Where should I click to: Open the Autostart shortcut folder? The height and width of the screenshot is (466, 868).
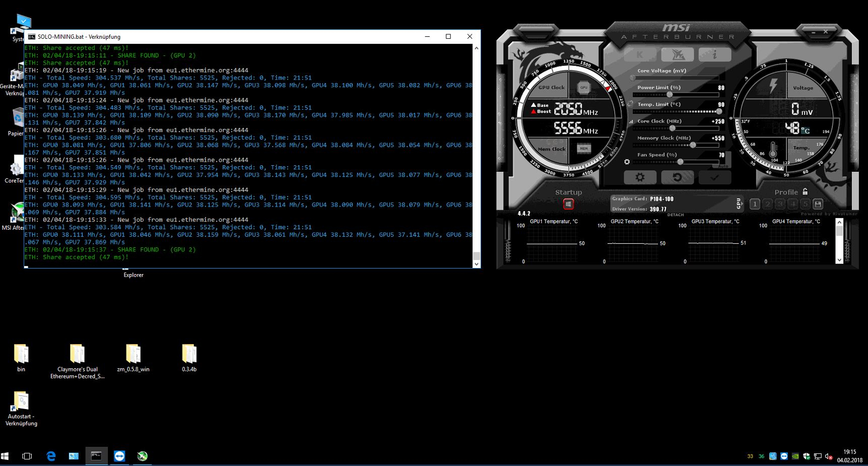click(x=21, y=409)
